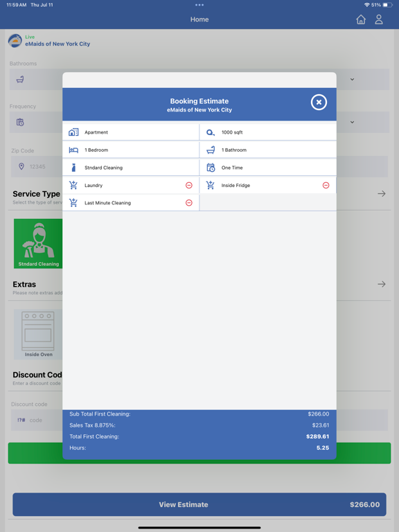Select the Stndard Cleaning service tile
399x532 pixels.
point(38,244)
